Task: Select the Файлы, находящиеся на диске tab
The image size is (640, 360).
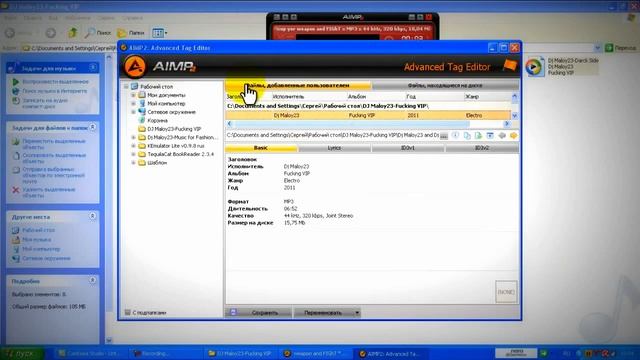Action: [445, 85]
